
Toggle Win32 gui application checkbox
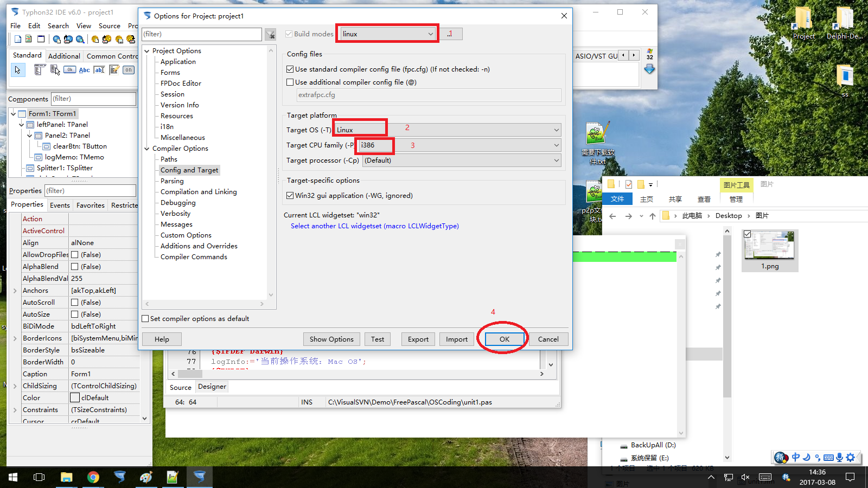[x=290, y=196]
